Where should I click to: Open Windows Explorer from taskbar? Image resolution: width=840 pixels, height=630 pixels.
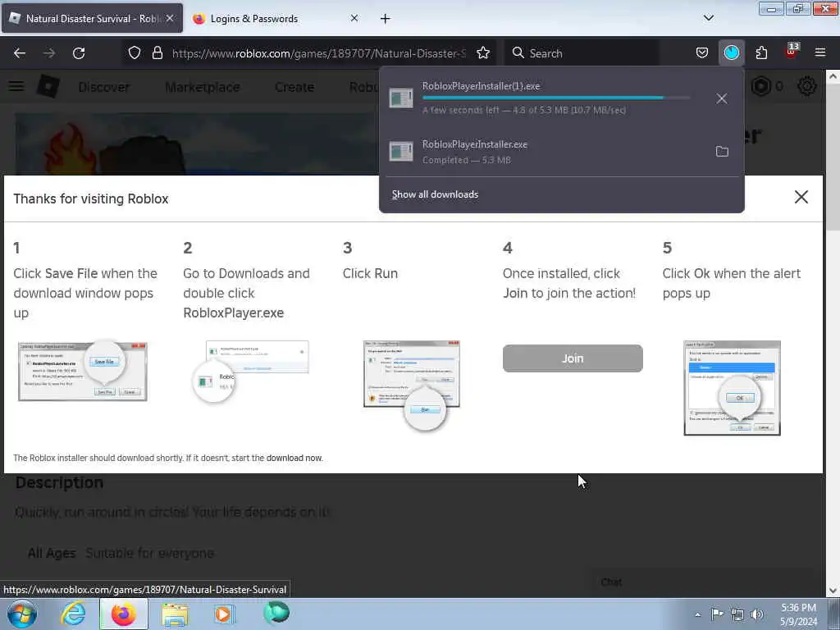coord(175,614)
